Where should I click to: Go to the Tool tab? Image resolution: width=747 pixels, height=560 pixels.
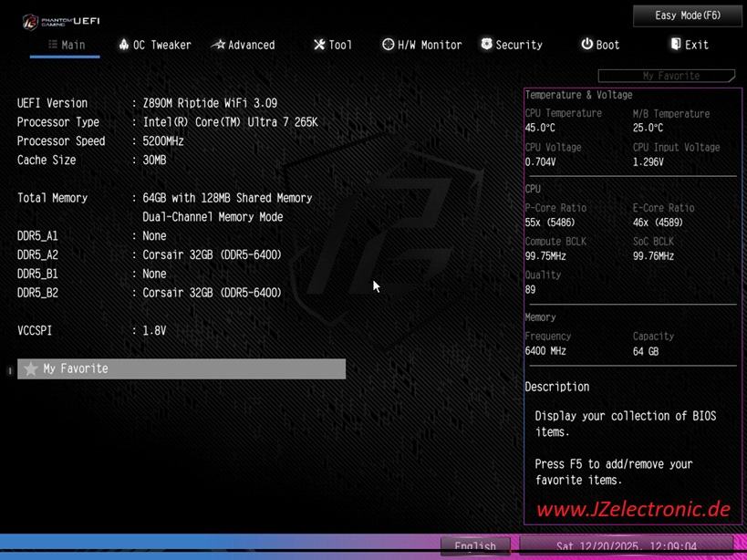[333, 46]
